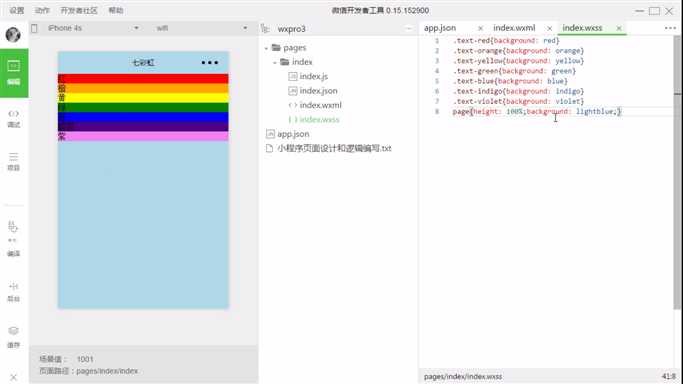The width and height of the screenshot is (683, 384).
Task: Click the app.json file icon in tree
Action: (270, 134)
